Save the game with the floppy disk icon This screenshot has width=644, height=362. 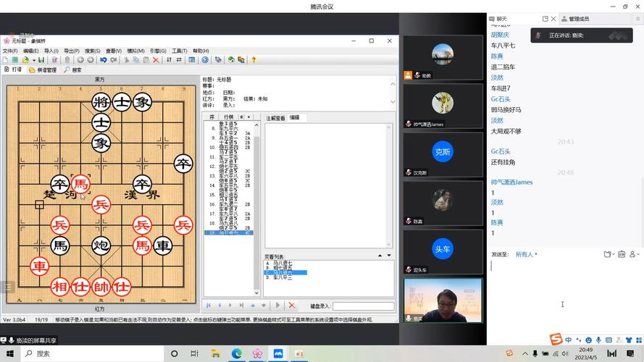coord(41,60)
